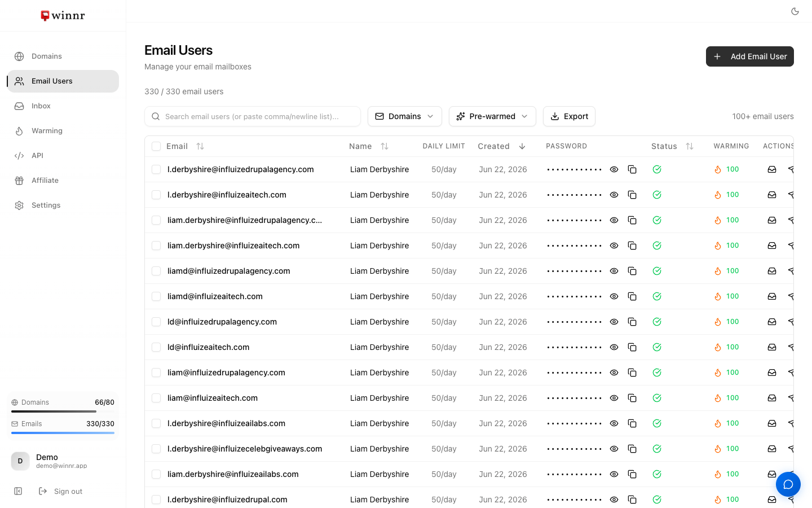Click status check icon for liamd@influizeaitech.com
The height and width of the screenshot is (508, 812).
657,296
